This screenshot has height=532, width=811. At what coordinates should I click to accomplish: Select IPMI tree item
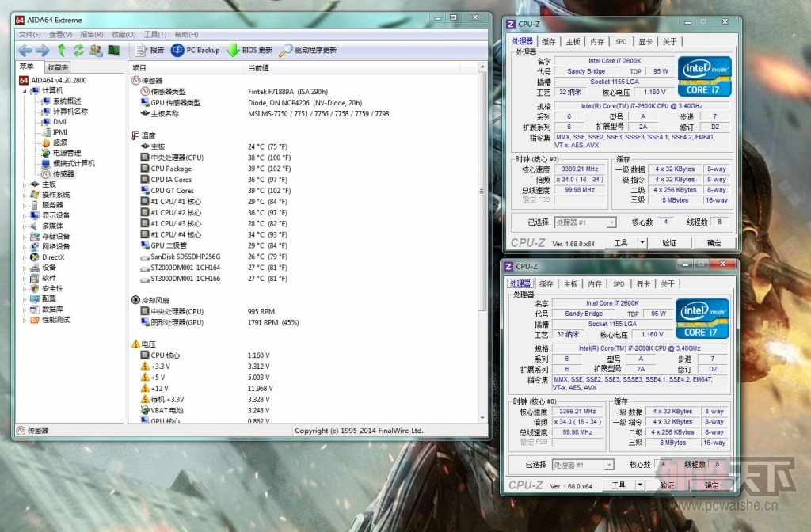(x=60, y=132)
